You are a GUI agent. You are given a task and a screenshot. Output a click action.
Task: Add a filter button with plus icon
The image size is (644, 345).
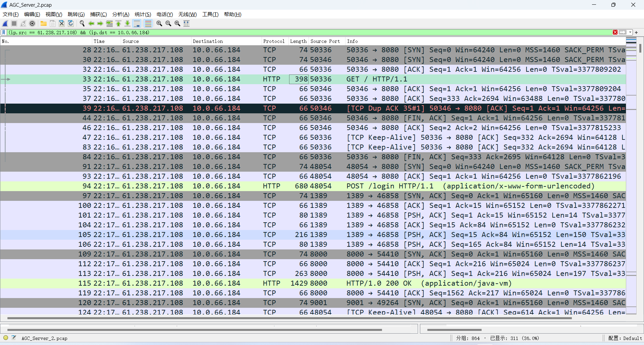point(636,33)
